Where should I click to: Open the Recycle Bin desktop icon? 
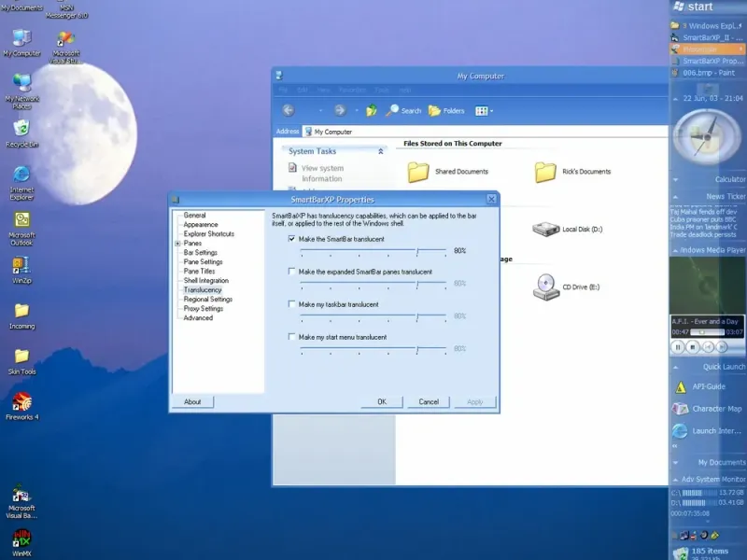tap(21, 133)
